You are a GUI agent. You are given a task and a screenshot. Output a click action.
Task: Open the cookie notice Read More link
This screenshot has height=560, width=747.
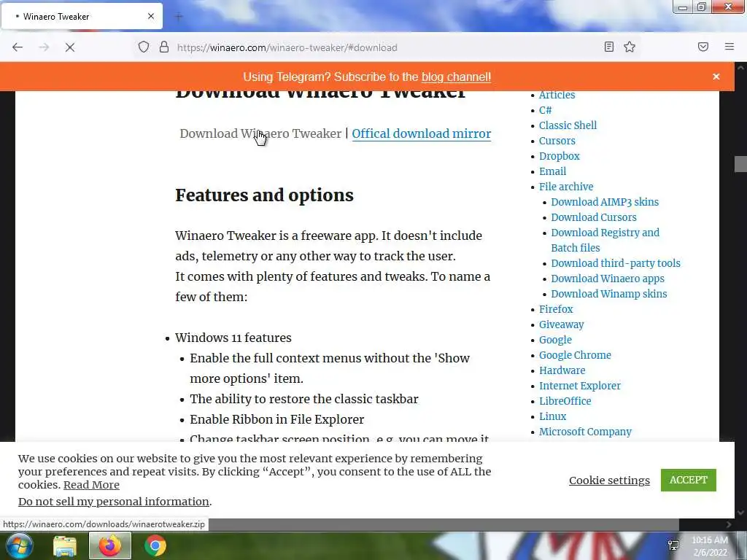coord(91,485)
